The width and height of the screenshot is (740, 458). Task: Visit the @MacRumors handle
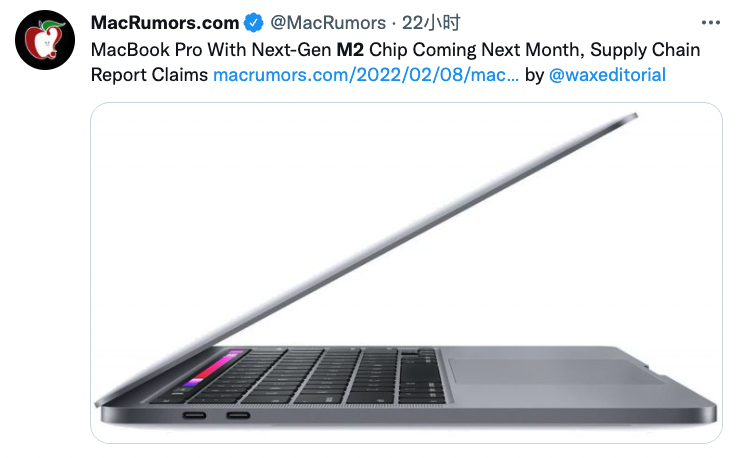point(328,23)
